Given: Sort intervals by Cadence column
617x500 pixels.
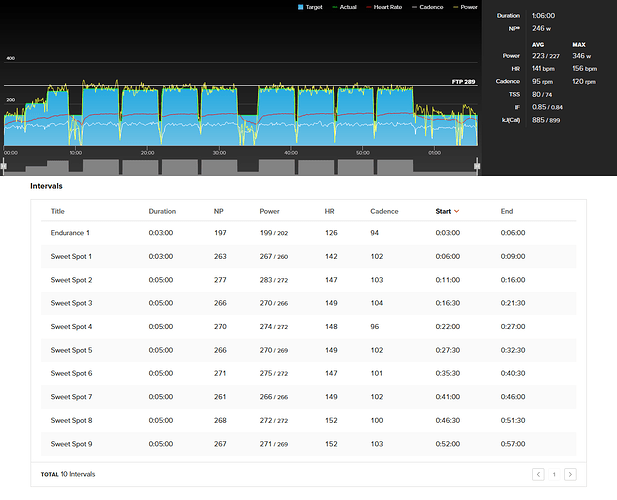Looking at the screenshot, I should pos(384,211).
